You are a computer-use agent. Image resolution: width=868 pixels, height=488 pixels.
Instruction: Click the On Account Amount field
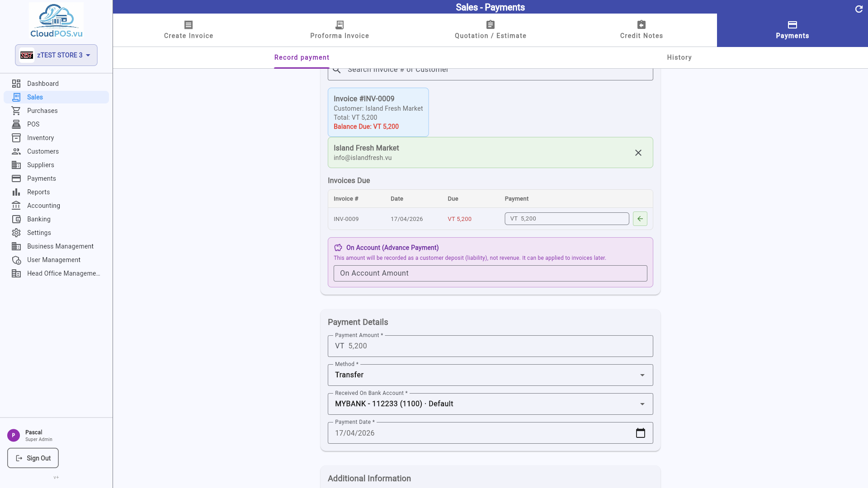[x=491, y=273]
